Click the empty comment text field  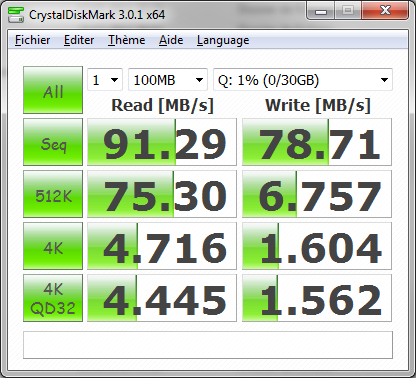pos(208,345)
